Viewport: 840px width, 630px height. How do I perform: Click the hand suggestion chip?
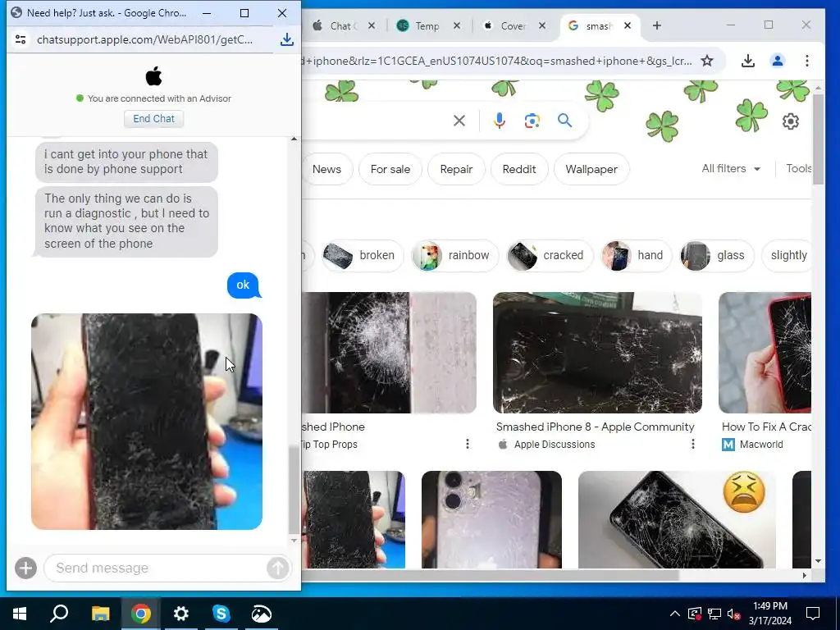point(637,256)
